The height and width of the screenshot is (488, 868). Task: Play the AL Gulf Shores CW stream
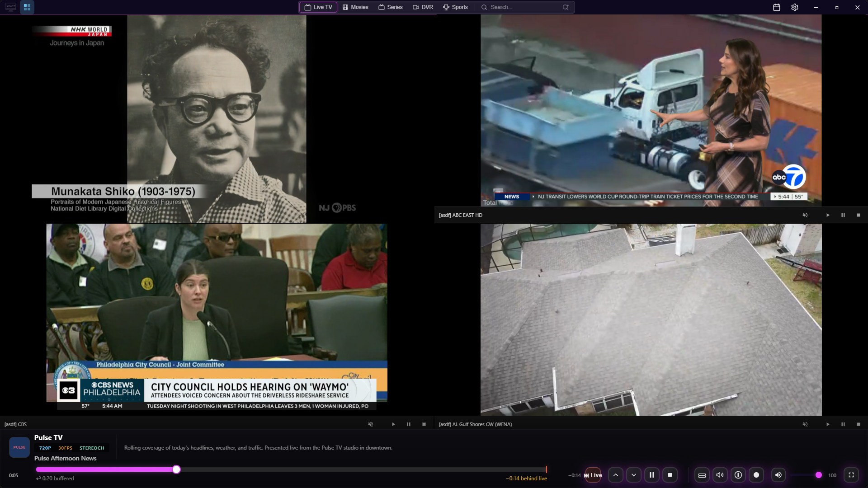(x=828, y=424)
